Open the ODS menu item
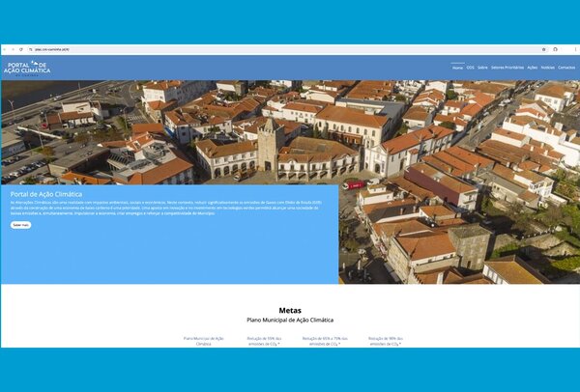Viewport: 580px width, 392px height. (x=471, y=68)
